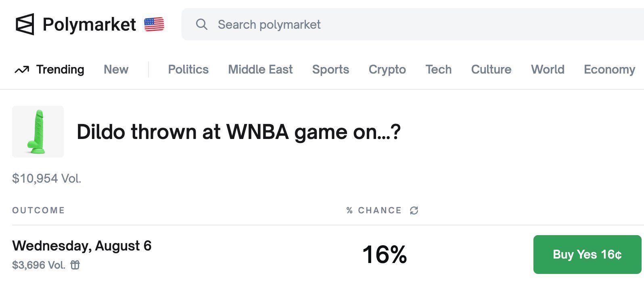
Task: Open the market's green thumbnail image
Action: (x=38, y=132)
